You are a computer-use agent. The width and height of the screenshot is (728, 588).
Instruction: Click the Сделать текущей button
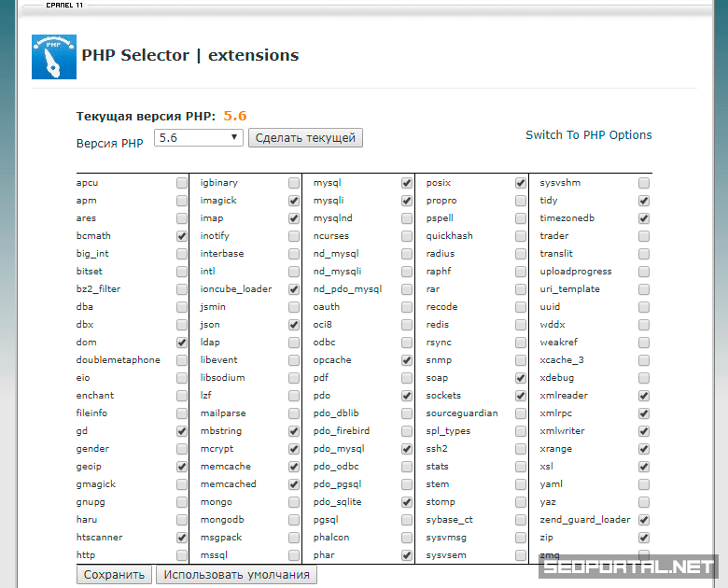click(x=305, y=138)
